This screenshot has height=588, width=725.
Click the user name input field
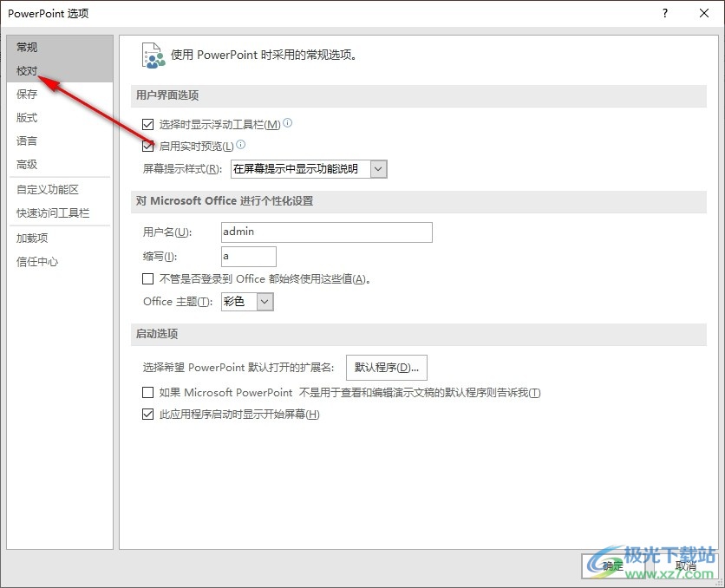tap(326, 232)
